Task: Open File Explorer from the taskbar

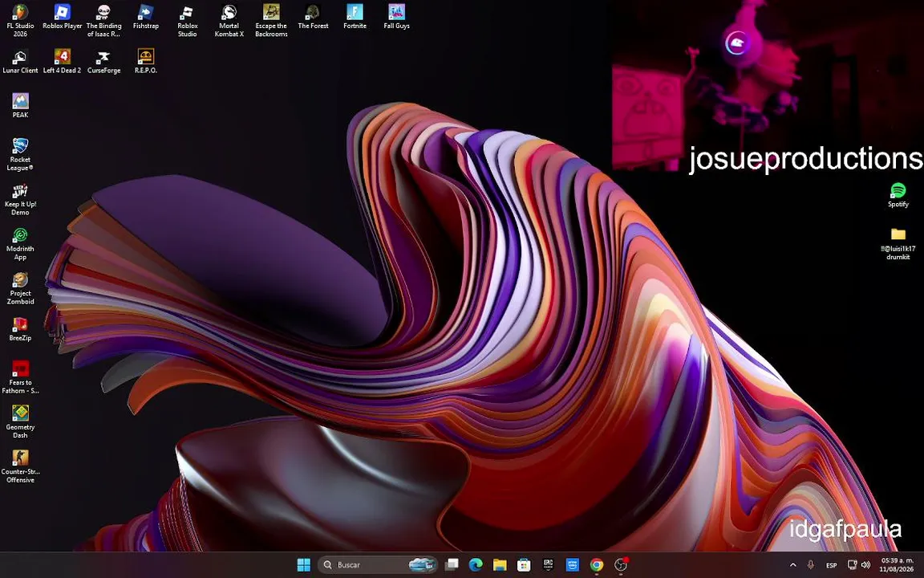Action: point(500,565)
